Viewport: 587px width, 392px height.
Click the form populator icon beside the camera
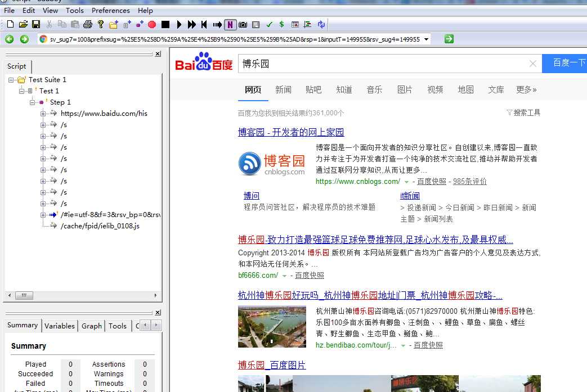coord(256,24)
